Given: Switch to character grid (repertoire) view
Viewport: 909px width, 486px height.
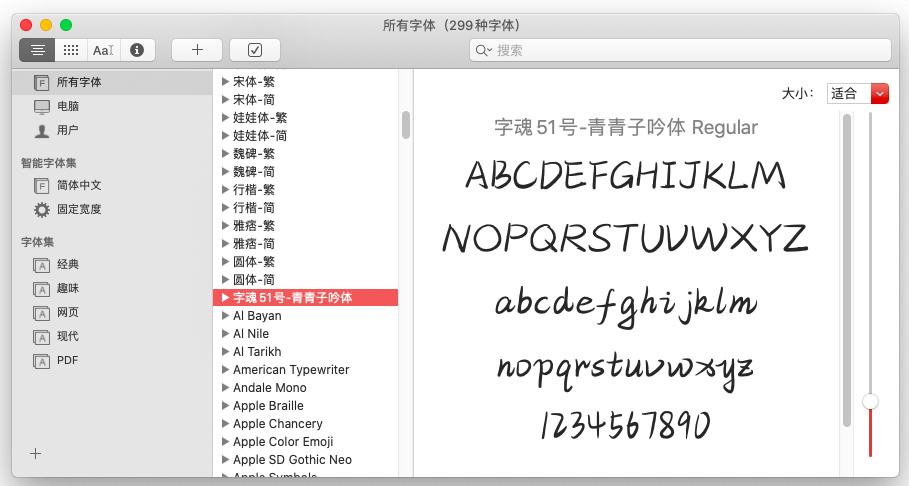Looking at the screenshot, I should [70, 50].
